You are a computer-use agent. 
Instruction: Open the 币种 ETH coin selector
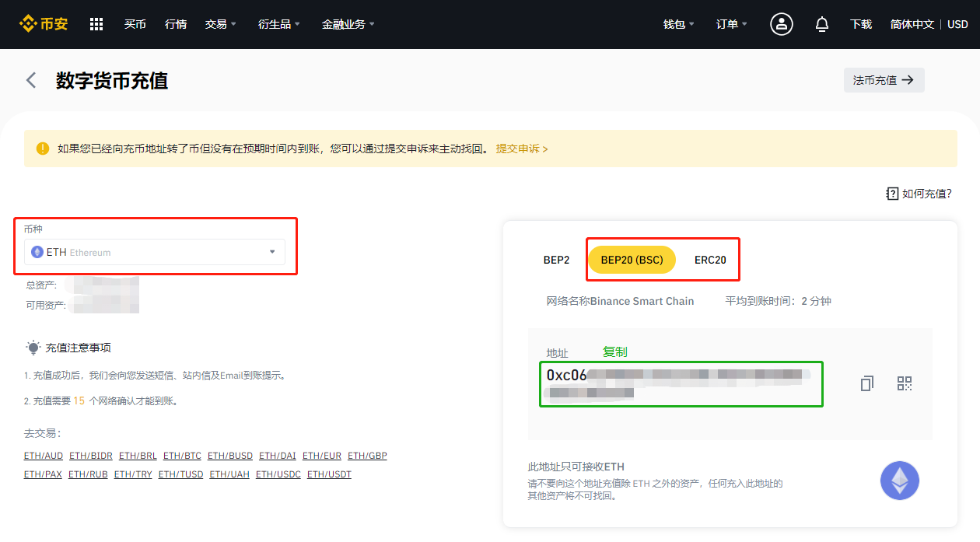click(x=155, y=252)
